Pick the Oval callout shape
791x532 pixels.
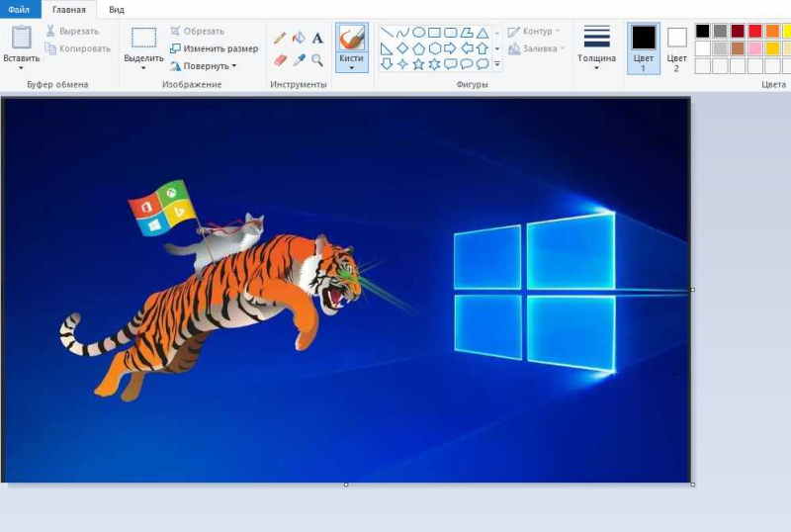[x=467, y=64]
